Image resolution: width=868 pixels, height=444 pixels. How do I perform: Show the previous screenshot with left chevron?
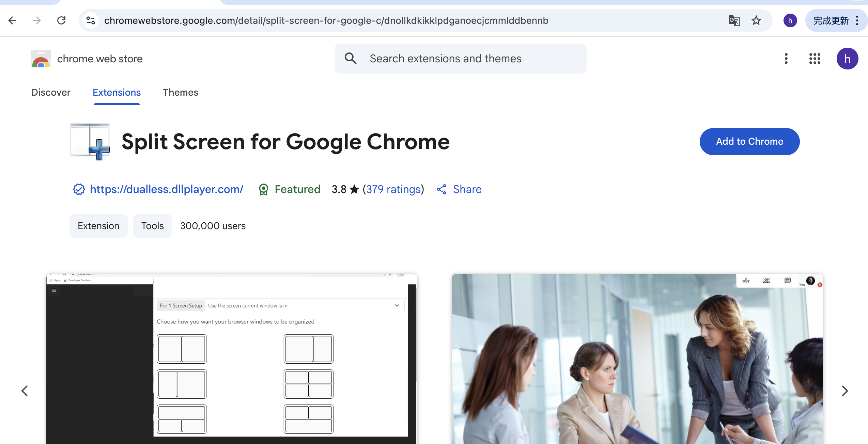tap(25, 391)
